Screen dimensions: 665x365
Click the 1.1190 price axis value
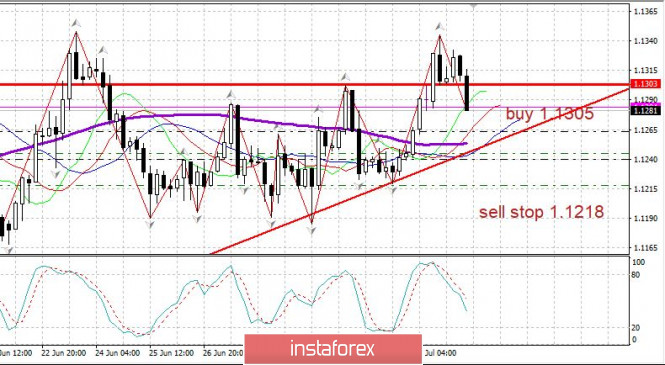click(x=646, y=218)
